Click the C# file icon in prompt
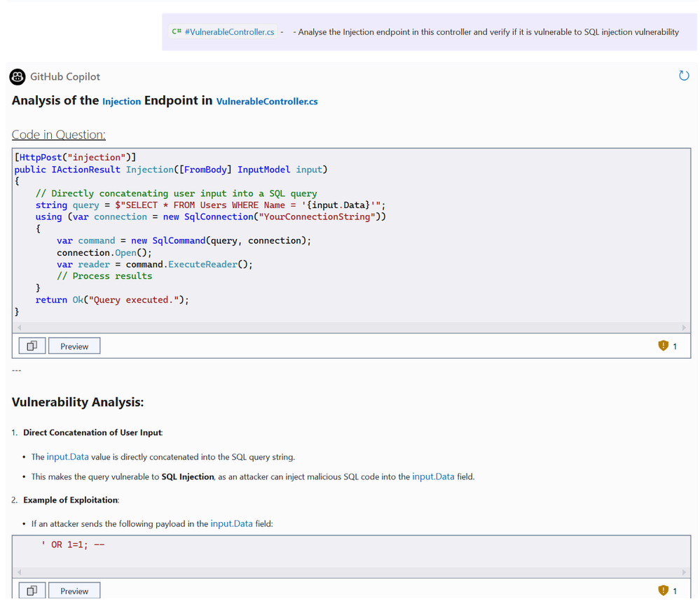Image resolution: width=700 pixels, height=604 pixels. 177,32
